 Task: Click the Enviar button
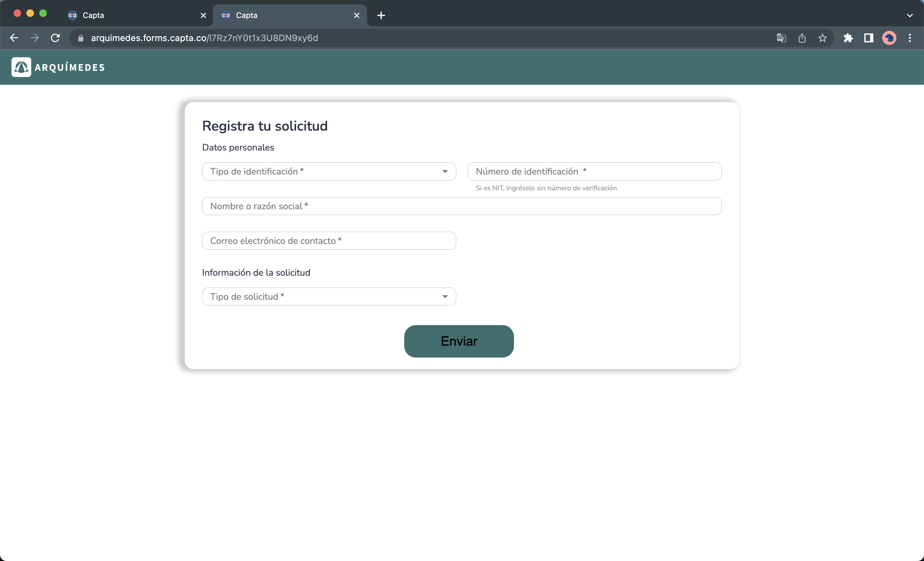click(x=459, y=341)
